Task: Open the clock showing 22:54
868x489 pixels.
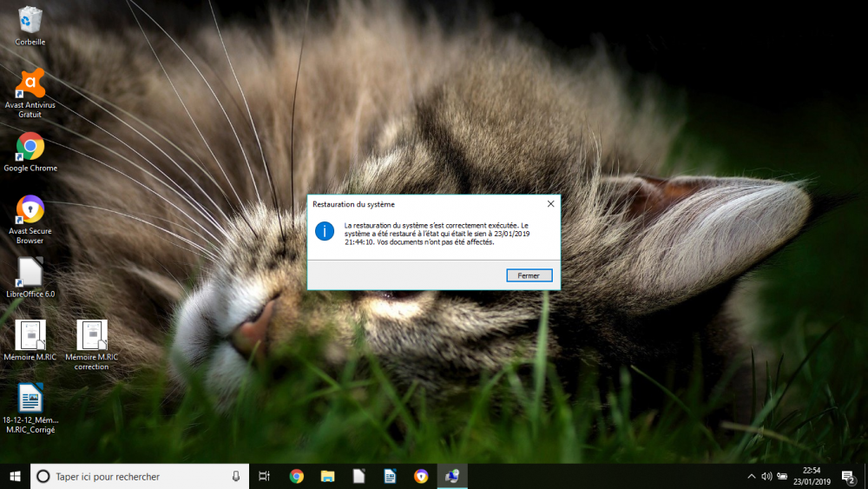Action: tap(812, 476)
